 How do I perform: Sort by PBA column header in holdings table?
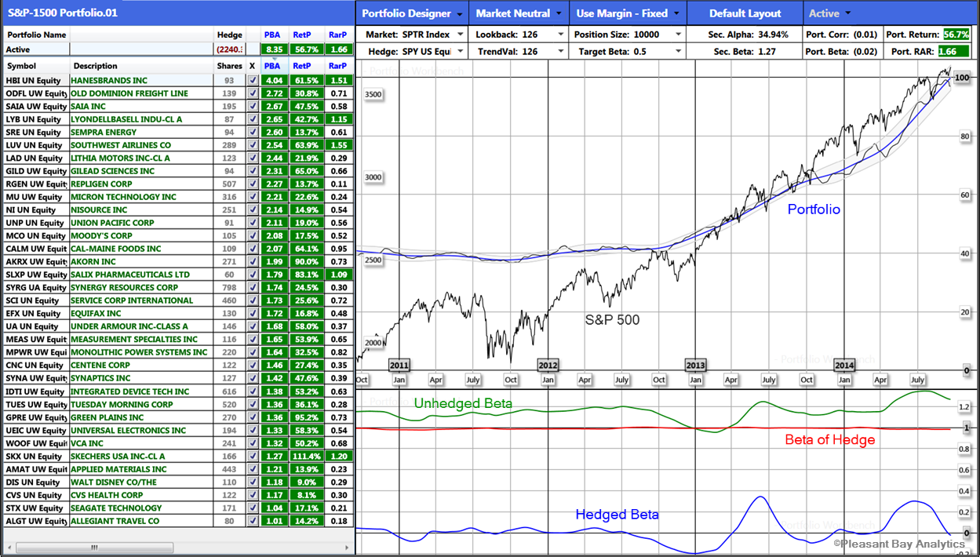[272, 66]
